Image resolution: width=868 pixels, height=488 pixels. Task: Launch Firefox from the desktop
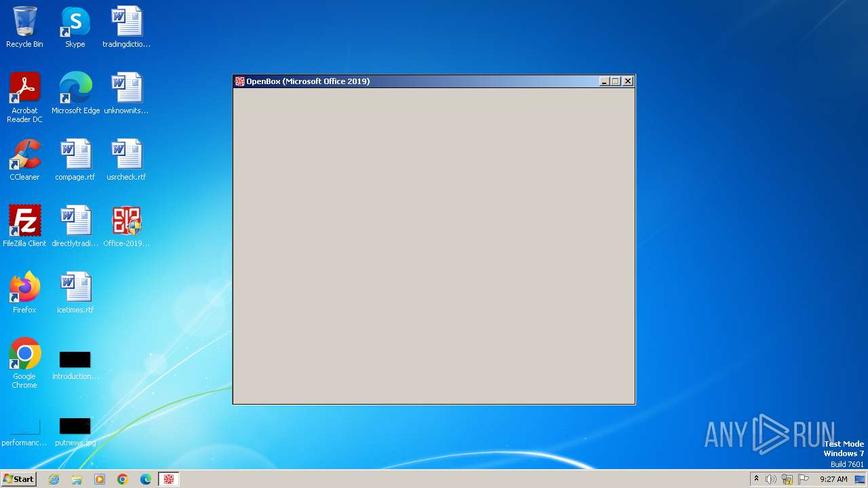click(x=24, y=293)
